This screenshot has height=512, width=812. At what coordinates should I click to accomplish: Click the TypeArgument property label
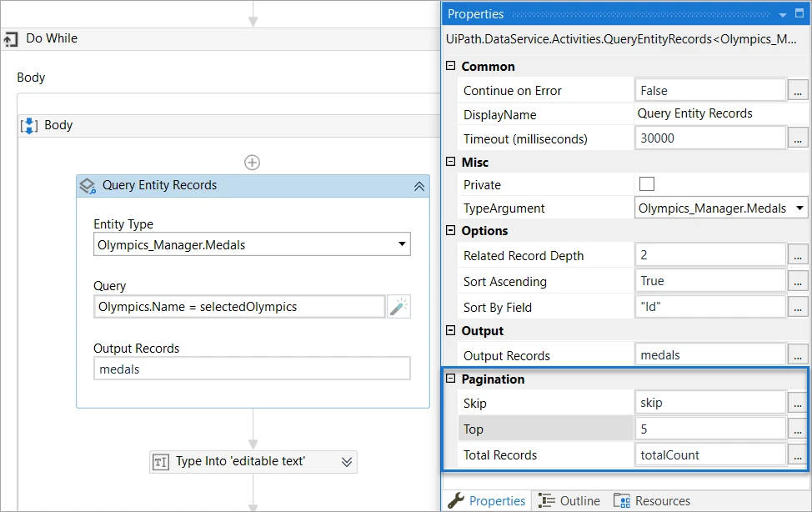coord(504,208)
